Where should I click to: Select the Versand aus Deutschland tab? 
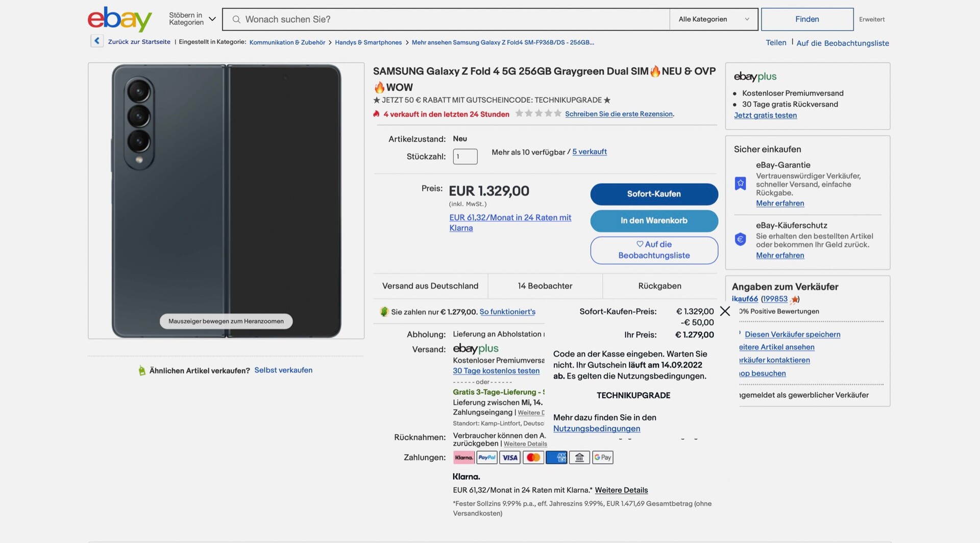pos(430,286)
